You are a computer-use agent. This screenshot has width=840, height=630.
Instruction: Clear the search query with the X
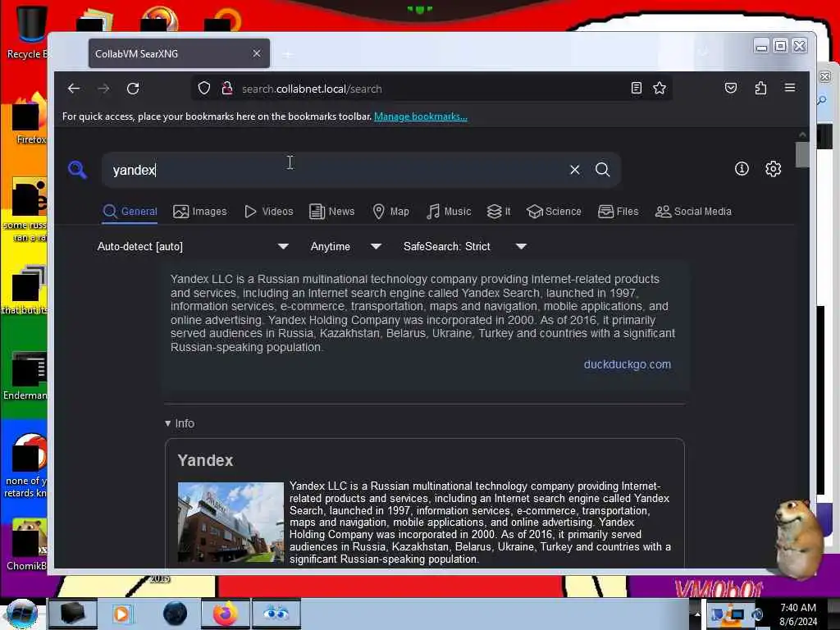point(575,170)
